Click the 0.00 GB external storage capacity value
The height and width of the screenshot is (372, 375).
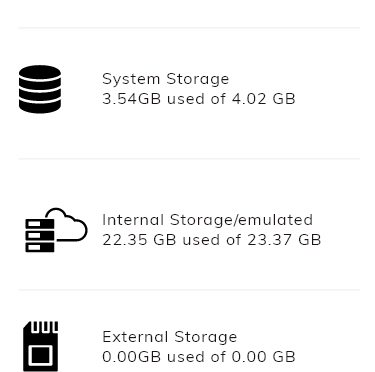tap(263, 357)
